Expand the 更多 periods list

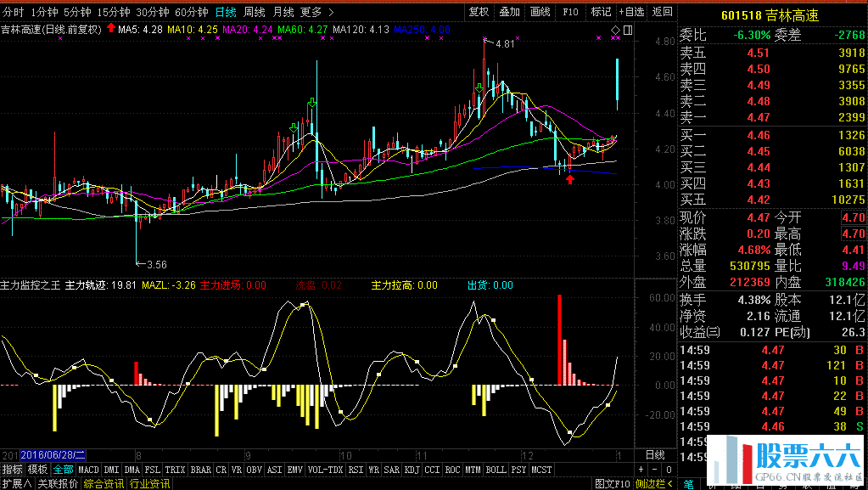[316, 12]
